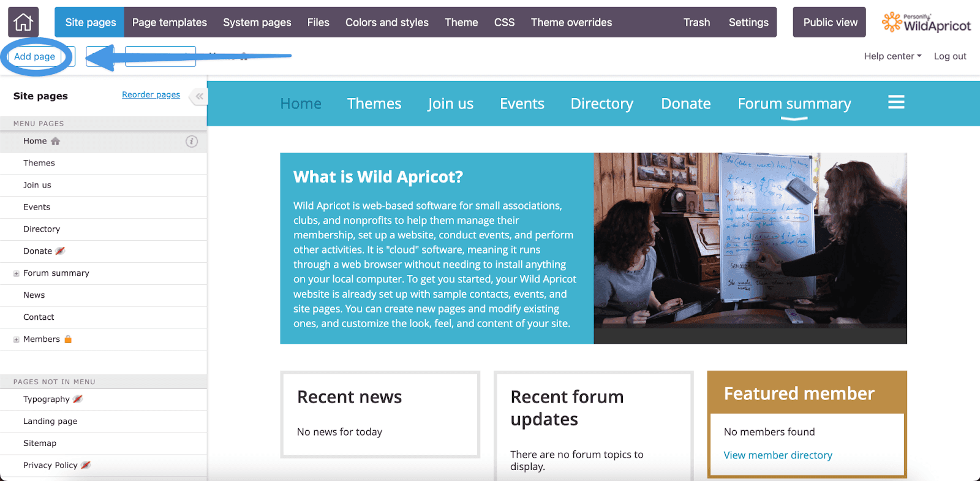Image resolution: width=980 pixels, height=481 pixels.
Task: Click the whiteboard photo in the banner
Action: click(x=750, y=248)
